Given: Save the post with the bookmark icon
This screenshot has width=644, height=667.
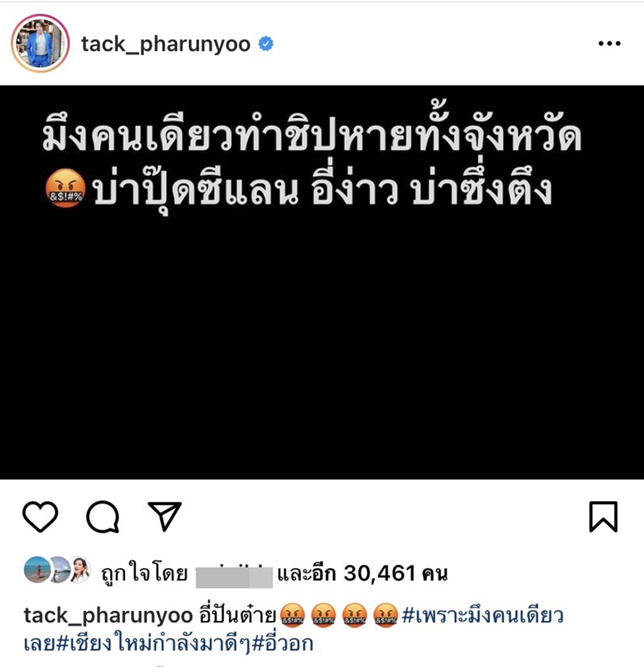Looking at the screenshot, I should point(603,517).
